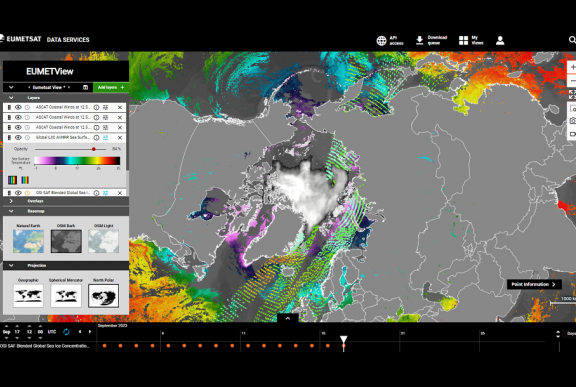The height and width of the screenshot is (387, 576).
Task: Click the Eumetsat View title
Action: [x=48, y=87]
